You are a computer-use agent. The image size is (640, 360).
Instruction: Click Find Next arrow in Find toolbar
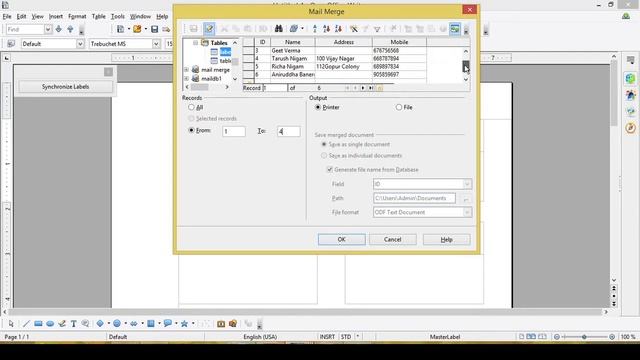coord(59,29)
